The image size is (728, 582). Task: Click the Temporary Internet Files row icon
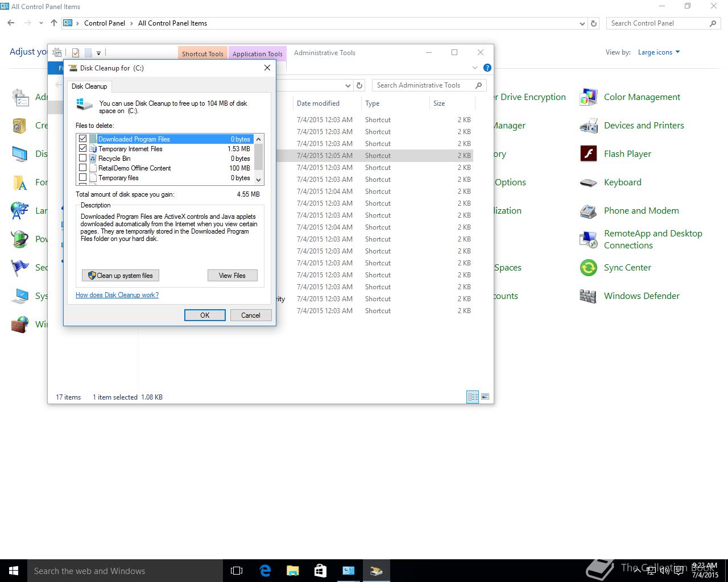click(93, 149)
